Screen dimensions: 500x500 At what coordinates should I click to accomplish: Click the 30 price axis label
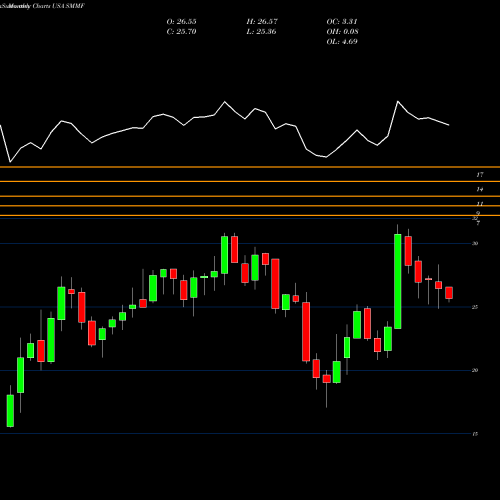[475, 243]
